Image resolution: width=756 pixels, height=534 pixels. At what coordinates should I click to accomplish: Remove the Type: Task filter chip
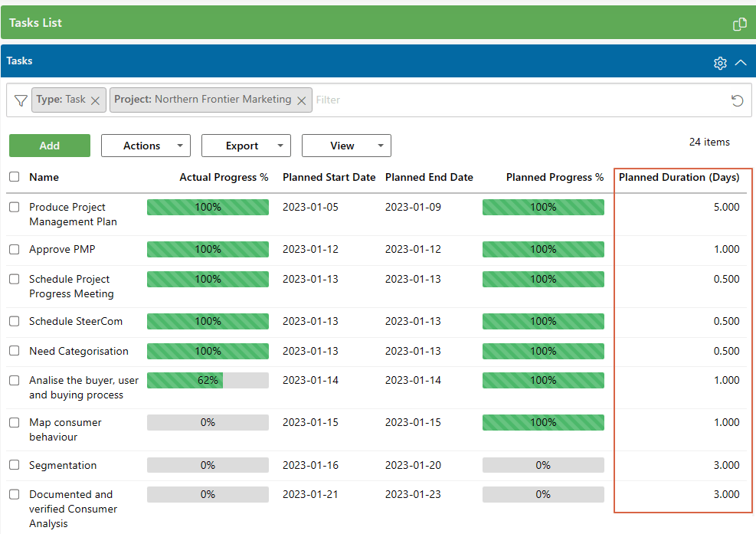click(x=95, y=100)
